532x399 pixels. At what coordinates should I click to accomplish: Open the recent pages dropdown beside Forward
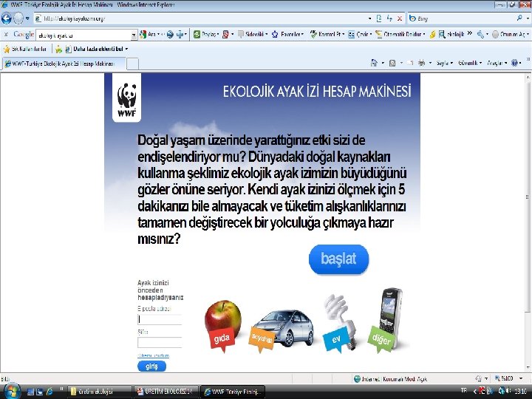click(27, 18)
